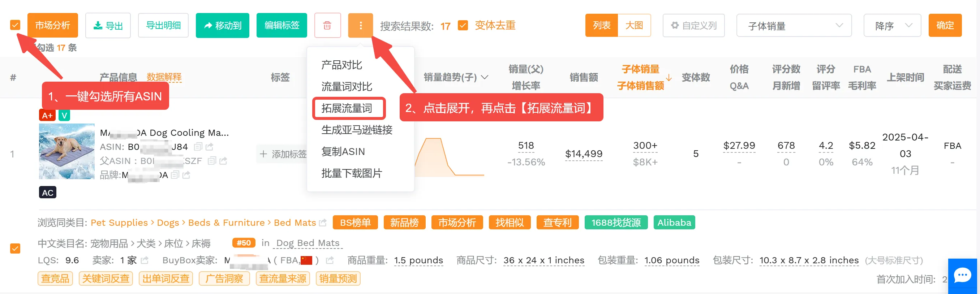Open Bed Mats category external link icon
The height and width of the screenshot is (294, 980).
point(323,223)
